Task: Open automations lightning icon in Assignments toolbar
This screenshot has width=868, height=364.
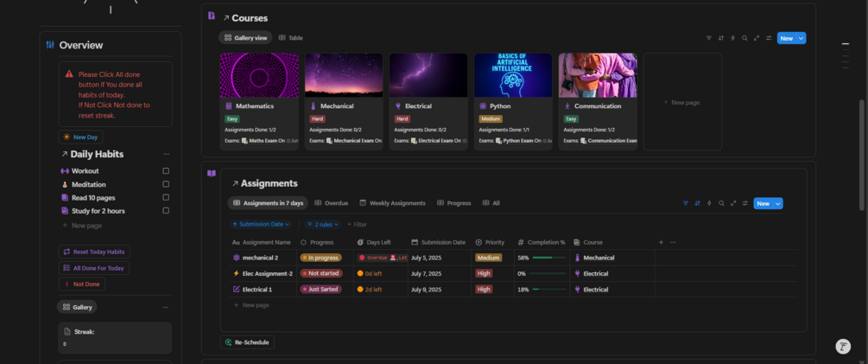Action: (x=709, y=203)
